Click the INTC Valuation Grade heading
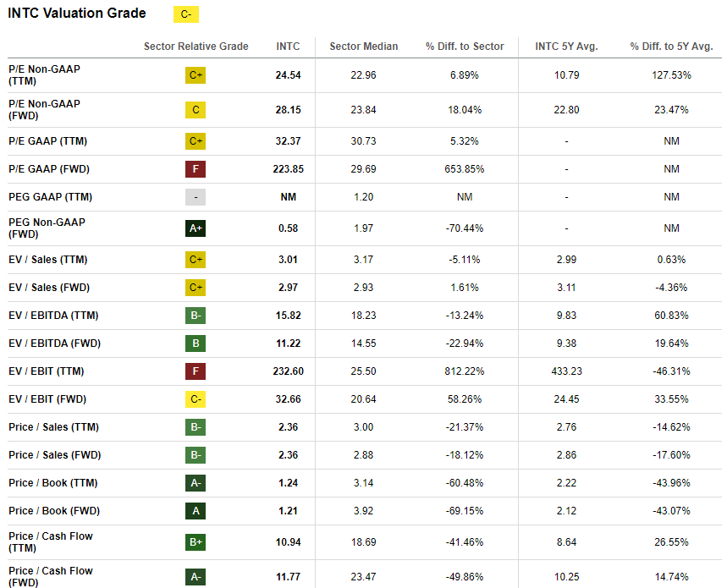The height and width of the screenshot is (588, 727). pos(77,14)
